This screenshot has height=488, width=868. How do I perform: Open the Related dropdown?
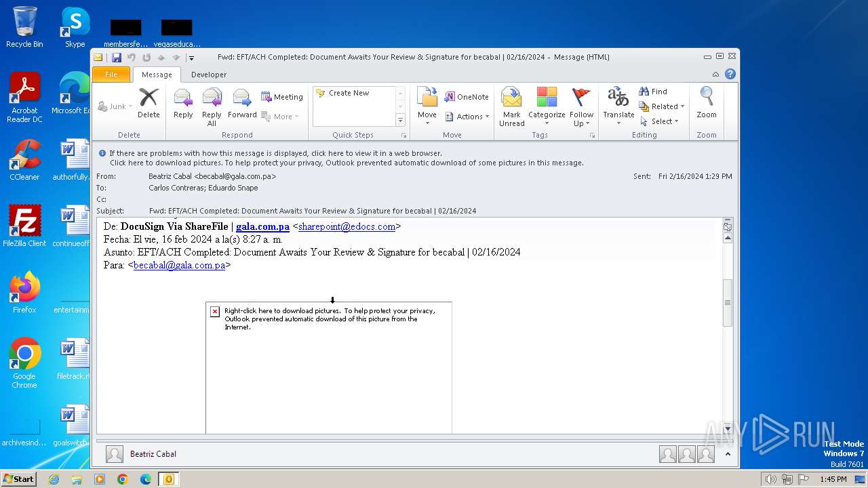pyautogui.click(x=662, y=106)
